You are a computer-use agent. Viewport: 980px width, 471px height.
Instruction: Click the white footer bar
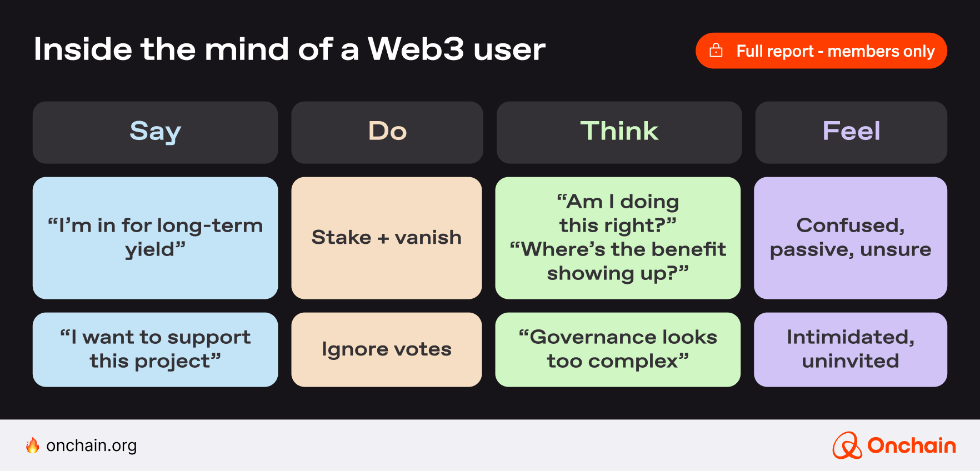[489, 445]
